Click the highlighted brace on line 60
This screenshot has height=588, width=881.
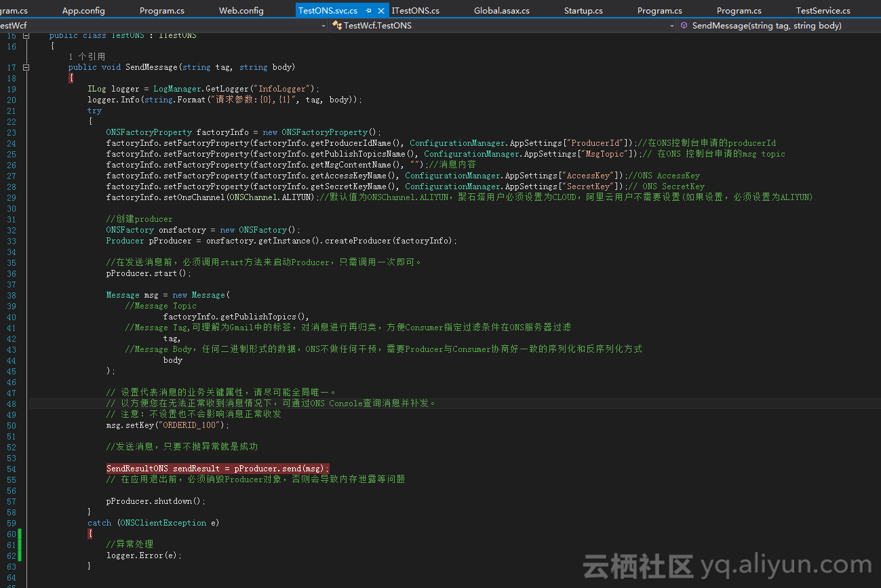[90, 534]
